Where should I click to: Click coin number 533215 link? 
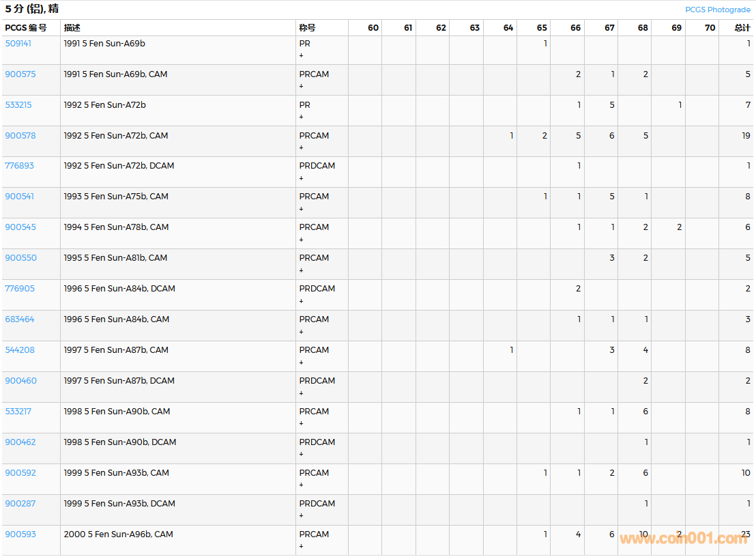click(18, 105)
